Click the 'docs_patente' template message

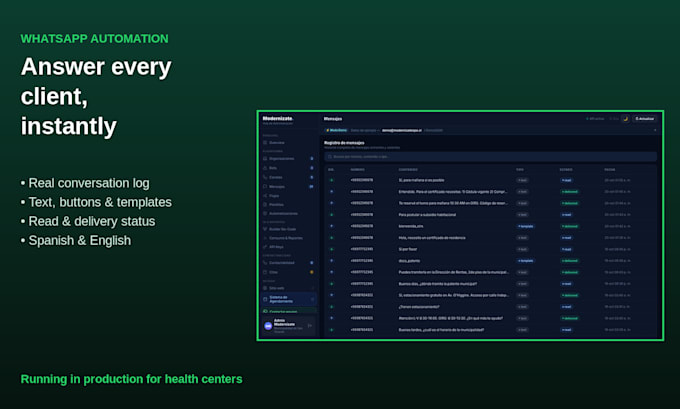[409, 261]
